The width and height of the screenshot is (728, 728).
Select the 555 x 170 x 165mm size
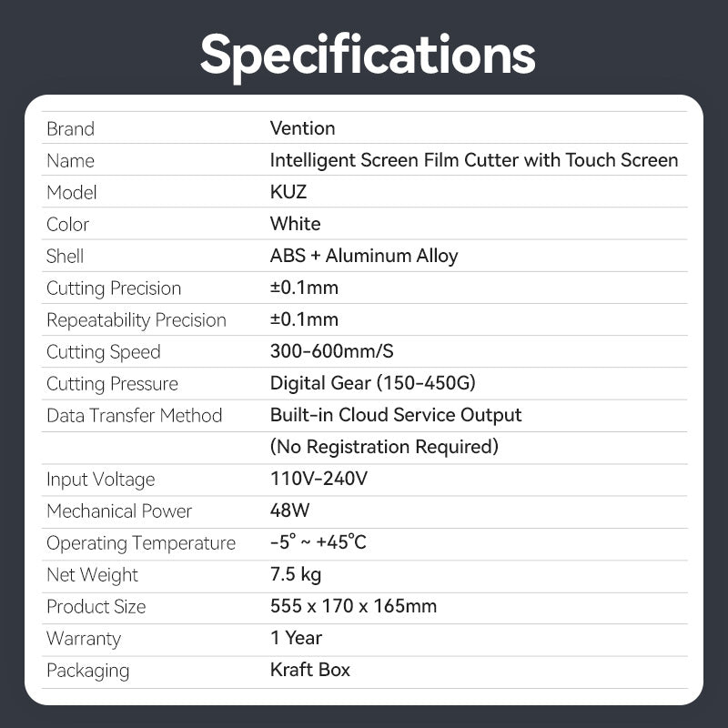pyautogui.click(x=353, y=606)
